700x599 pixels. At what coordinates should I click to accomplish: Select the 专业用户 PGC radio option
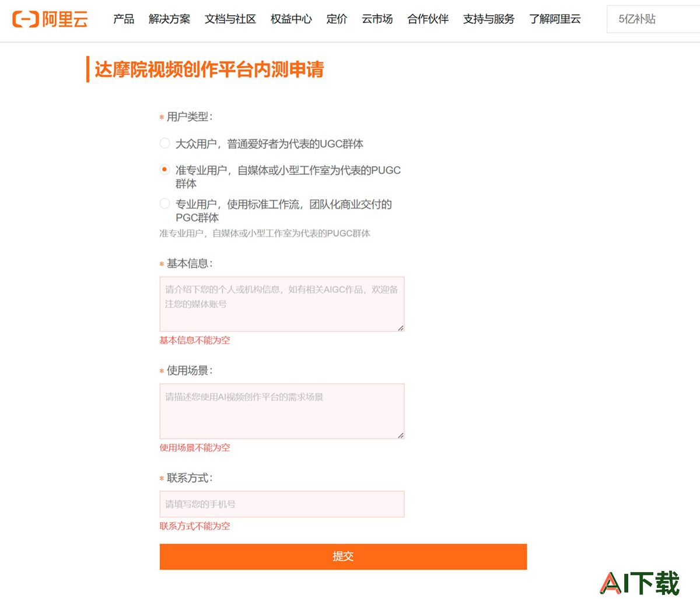[x=165, y=204]
